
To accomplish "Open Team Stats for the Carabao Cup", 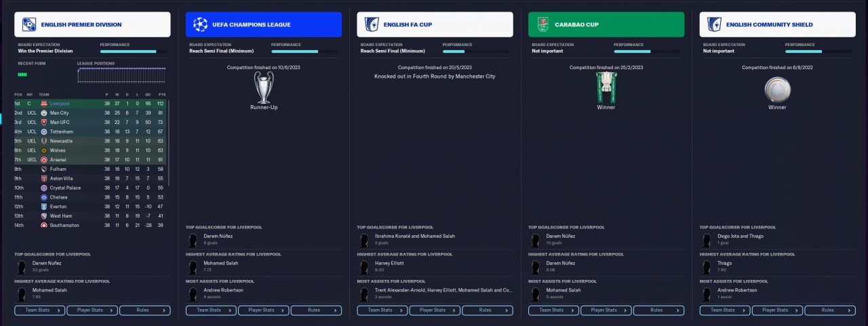I will tap(554, 310).
